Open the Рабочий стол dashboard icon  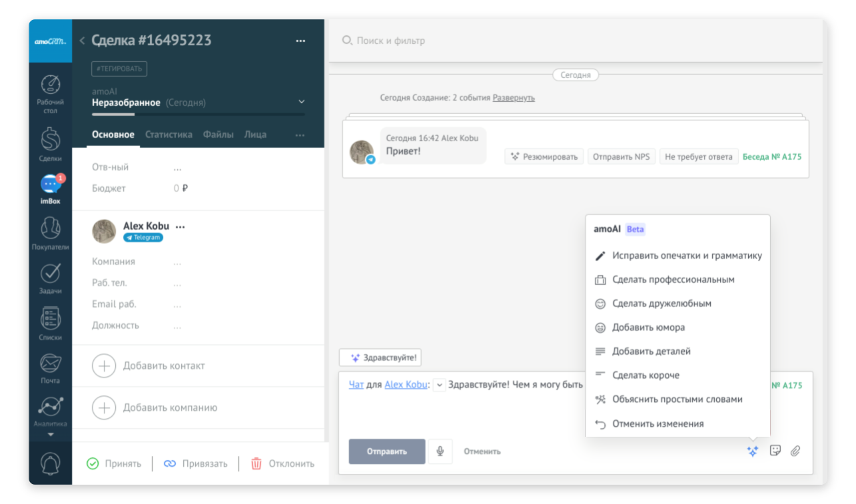51,87
